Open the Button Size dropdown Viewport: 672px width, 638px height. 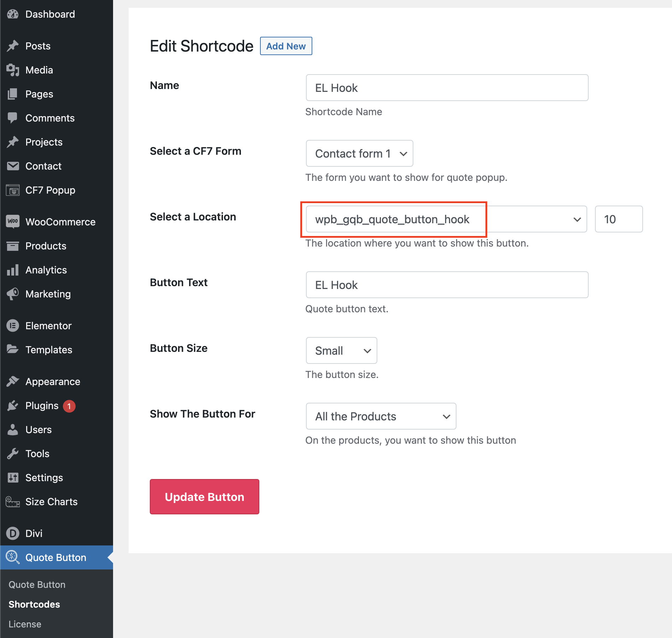[341, 350]
